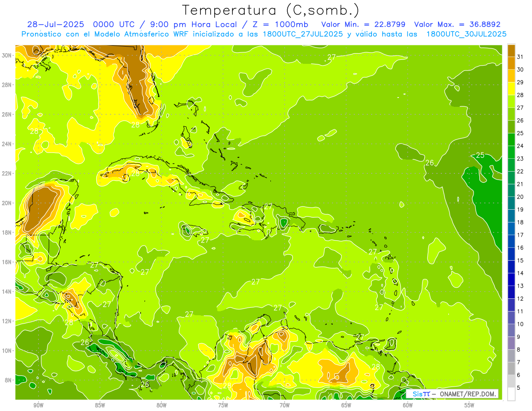
Task: Click the latitude axis label "24N"
Action: pos(7,144)
